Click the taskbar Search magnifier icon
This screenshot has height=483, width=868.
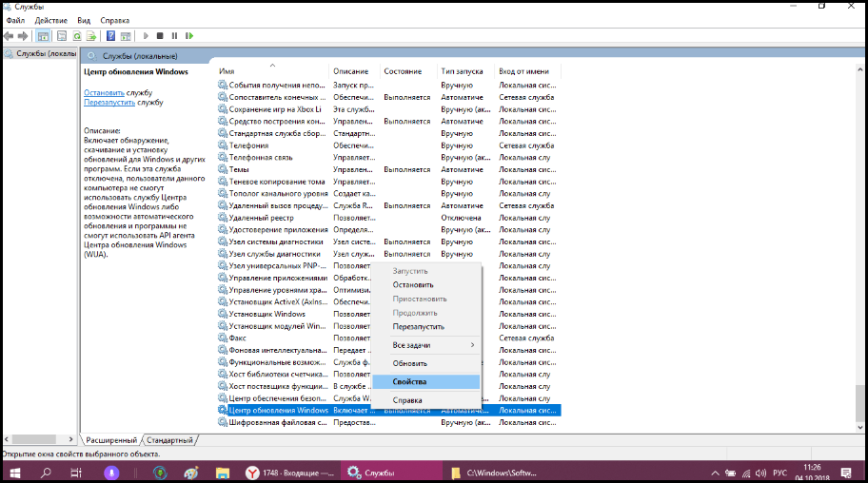click(46, 473)
